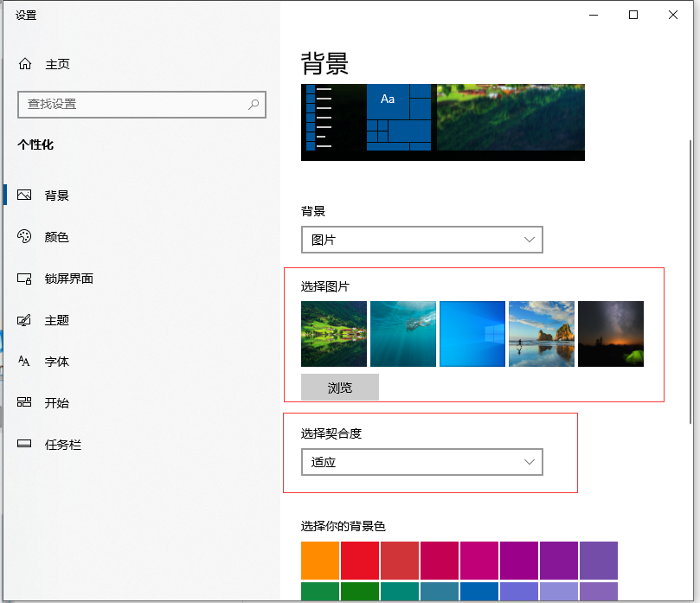700x603 pixels.
Task: Click the Browse (浏览) button
Action: pos(340,388)
